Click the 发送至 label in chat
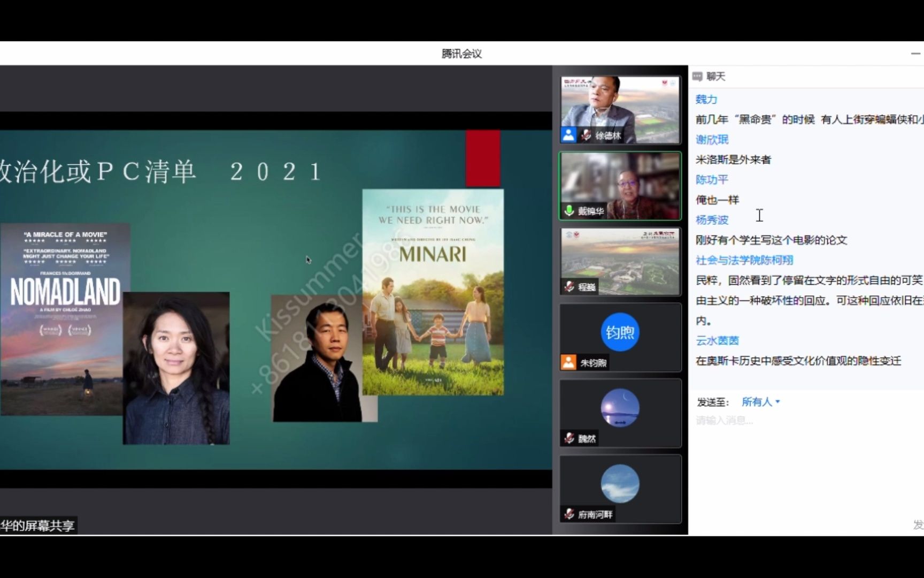924x578 pixels. pyautogui.click(x=713, y=402)
